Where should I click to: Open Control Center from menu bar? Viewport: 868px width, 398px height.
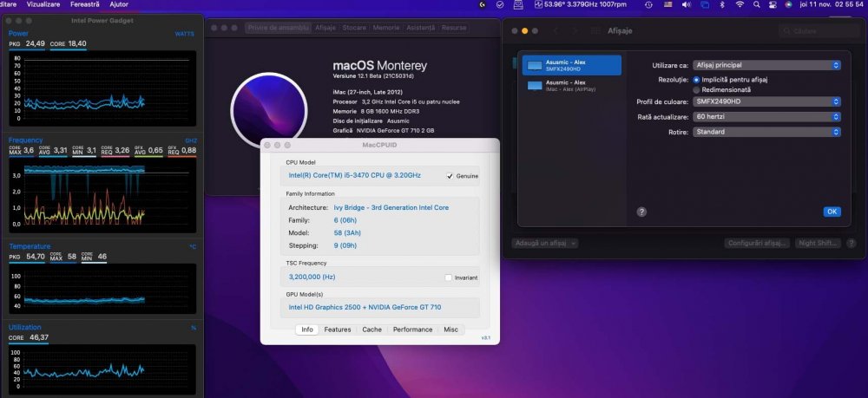click(773, 4)
